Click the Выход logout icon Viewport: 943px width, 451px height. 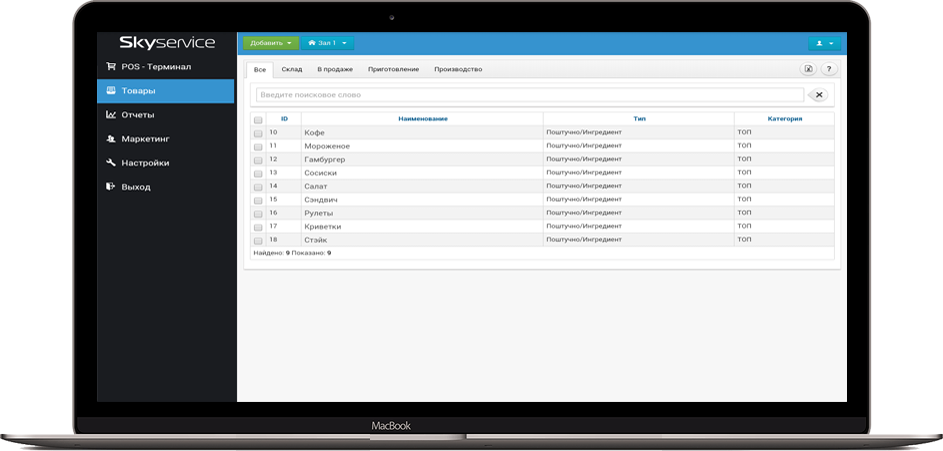[111, 187]
